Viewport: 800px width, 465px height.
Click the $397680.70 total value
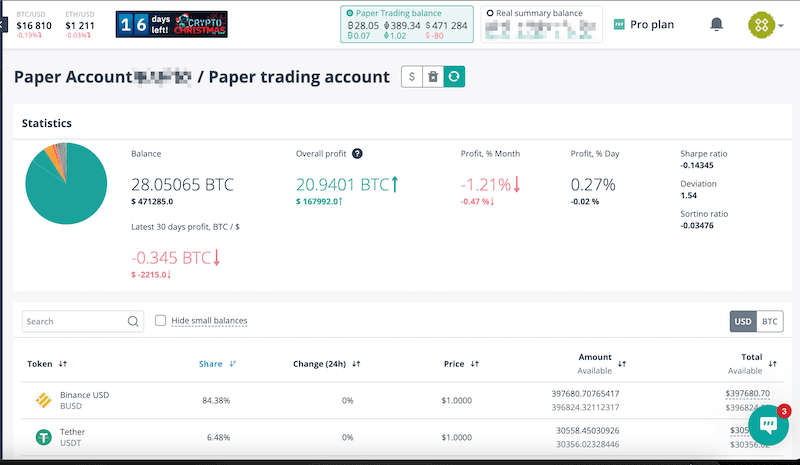click(747, 394)
